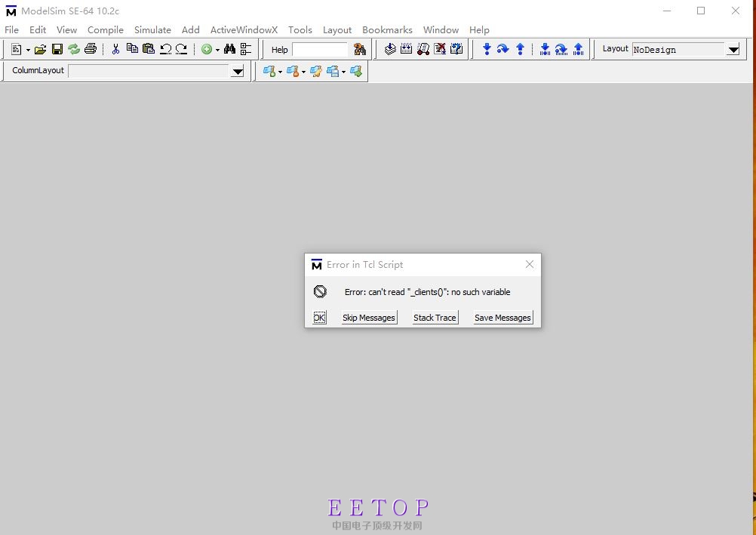Click the Compile All icon
Screen dimensions: 756x535
point(407,49)
